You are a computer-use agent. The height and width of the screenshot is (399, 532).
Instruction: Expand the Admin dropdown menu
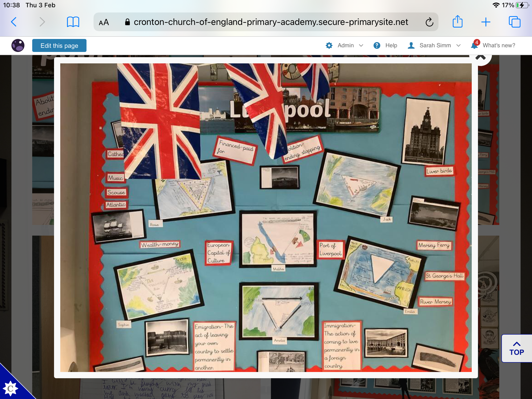pos(345,45)
